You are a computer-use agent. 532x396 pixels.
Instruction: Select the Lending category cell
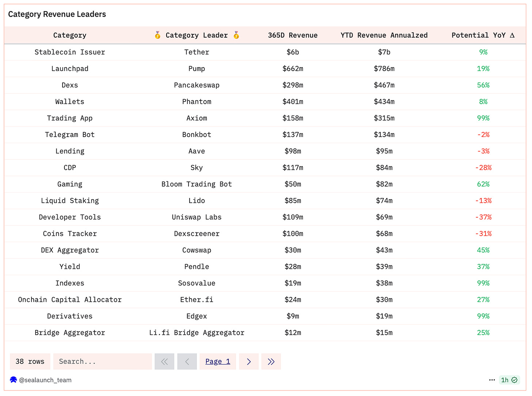tap(70, 151)
